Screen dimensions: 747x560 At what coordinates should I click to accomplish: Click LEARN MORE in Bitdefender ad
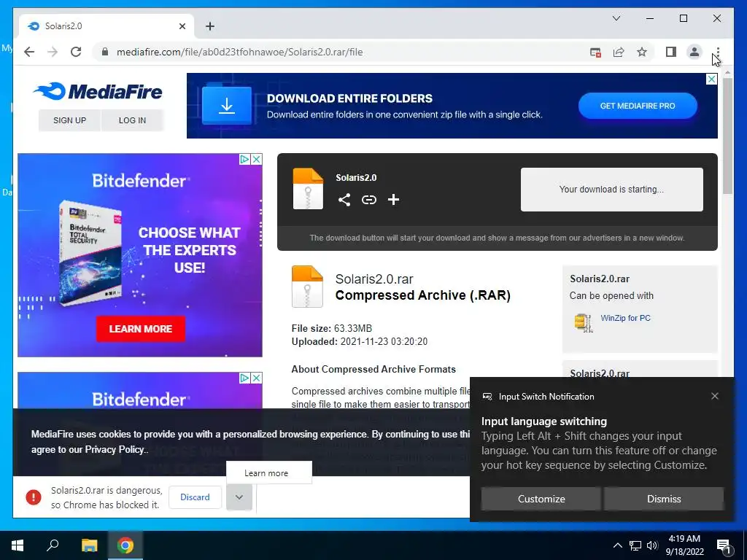click(x=141, y=329)
